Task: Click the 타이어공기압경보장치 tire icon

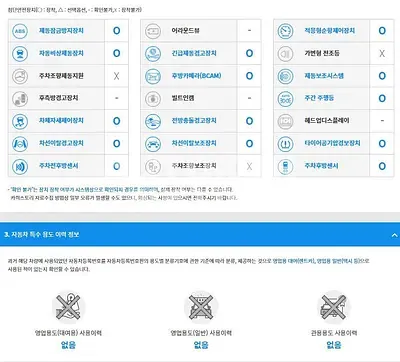Action: click(x=285, y=144)
